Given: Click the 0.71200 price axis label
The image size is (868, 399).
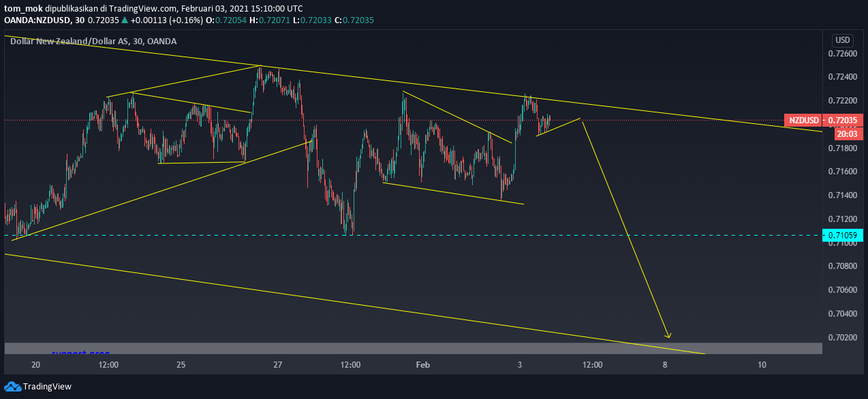Looking at the screenshot, I should tap(842, 219).
